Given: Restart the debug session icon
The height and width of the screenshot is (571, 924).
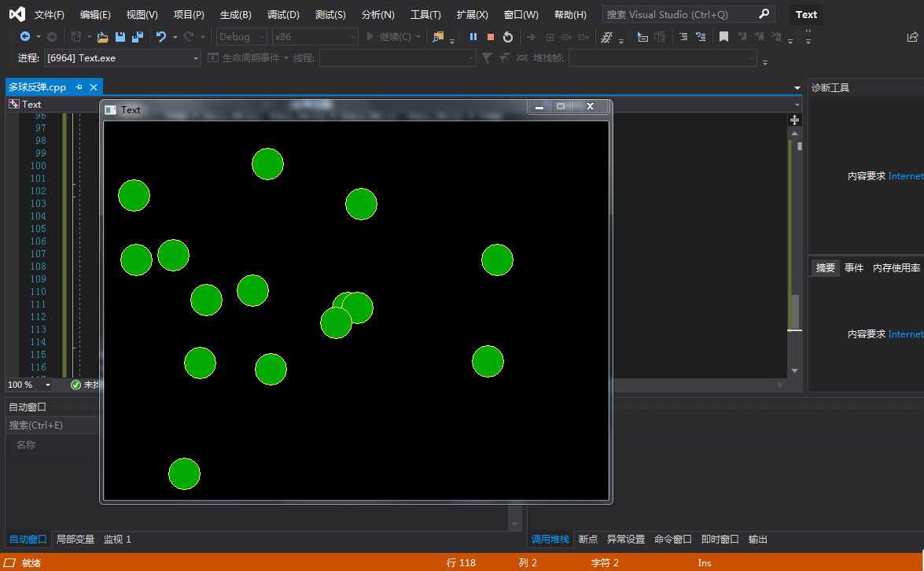Looking at the screenshot, I should tap(507, 36).
